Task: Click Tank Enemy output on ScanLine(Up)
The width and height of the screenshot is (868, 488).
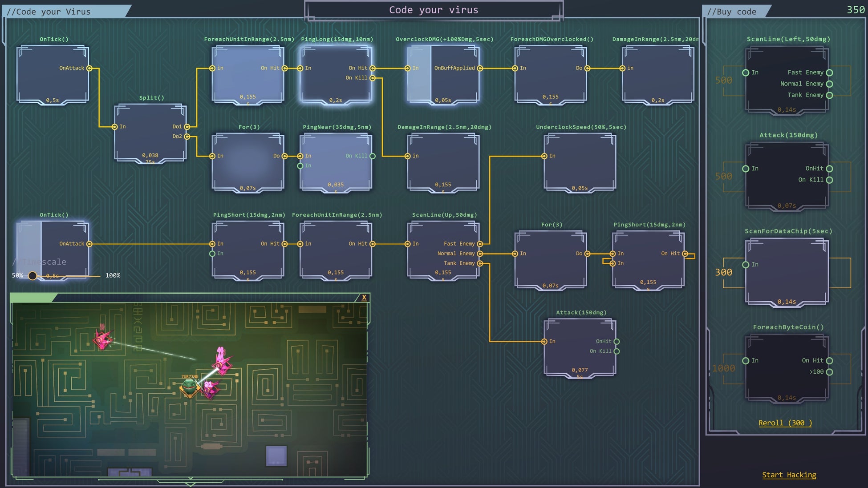Action: click(480, 263)
